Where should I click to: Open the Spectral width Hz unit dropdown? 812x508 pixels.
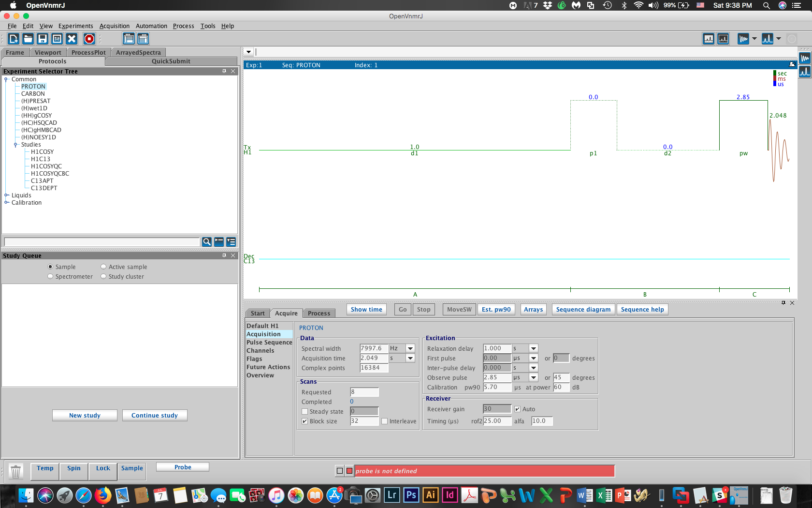(x=410, y=348)
